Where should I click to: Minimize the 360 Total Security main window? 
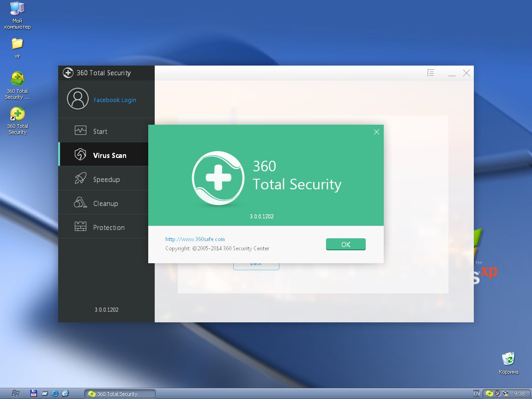click(452, 73)
